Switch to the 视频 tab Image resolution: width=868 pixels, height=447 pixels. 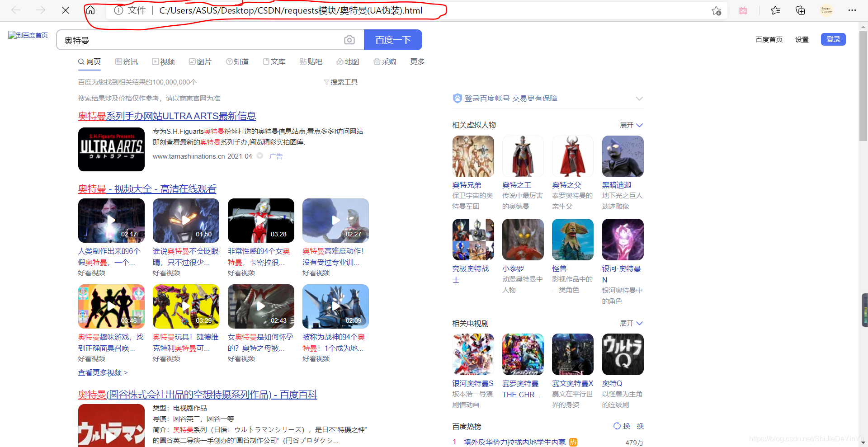coord(164,61)
